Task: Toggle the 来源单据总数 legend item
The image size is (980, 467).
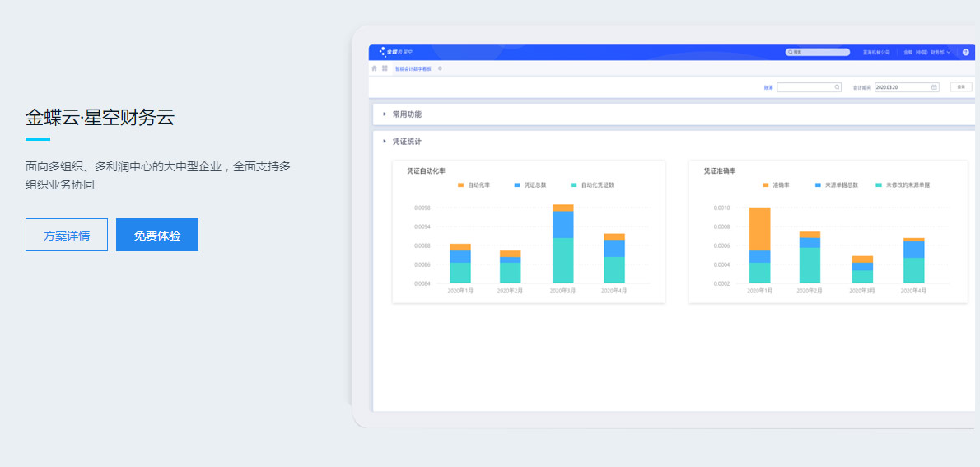Action: click(x=836, y=185)
